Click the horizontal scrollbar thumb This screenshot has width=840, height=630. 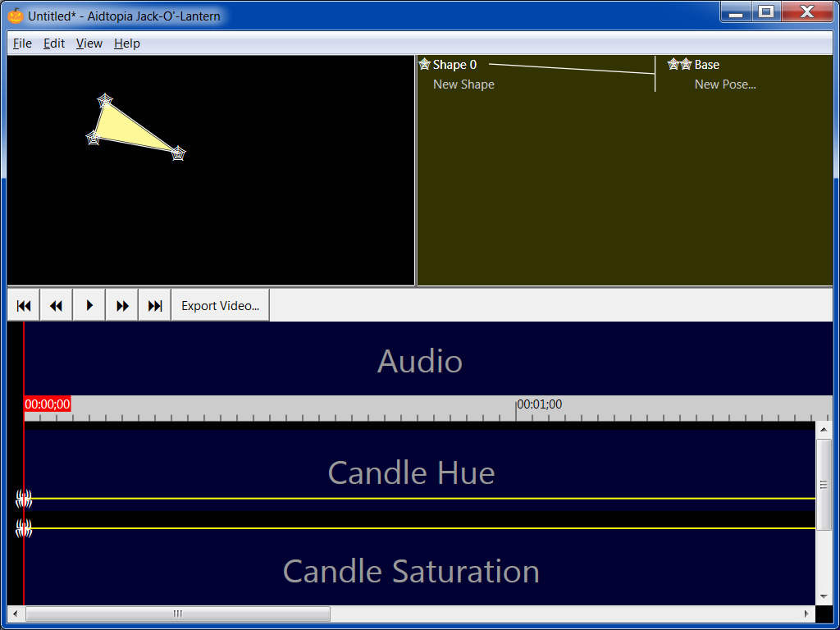178,614
